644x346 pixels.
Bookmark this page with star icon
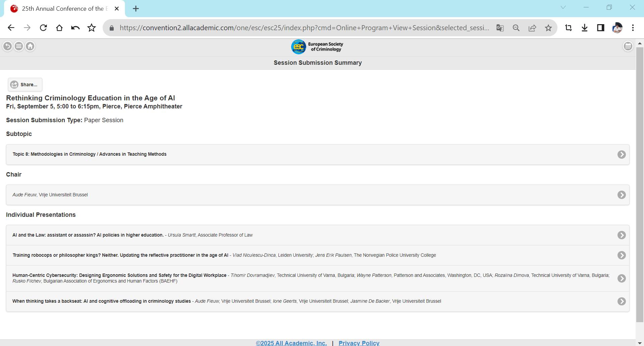coord(548,28)
